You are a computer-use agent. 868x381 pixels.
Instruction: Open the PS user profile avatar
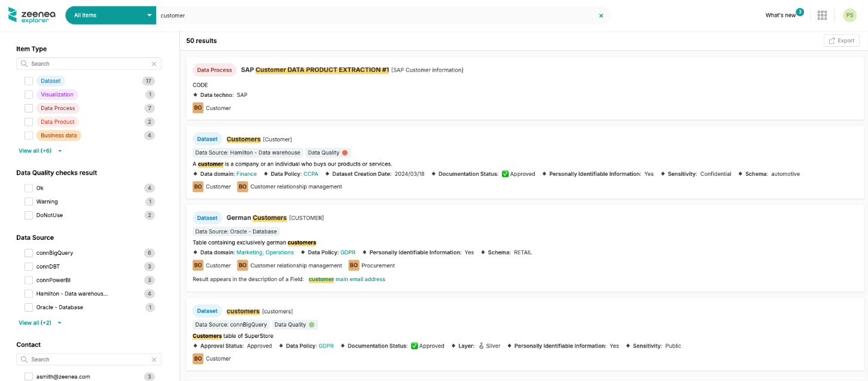point(849,16)
